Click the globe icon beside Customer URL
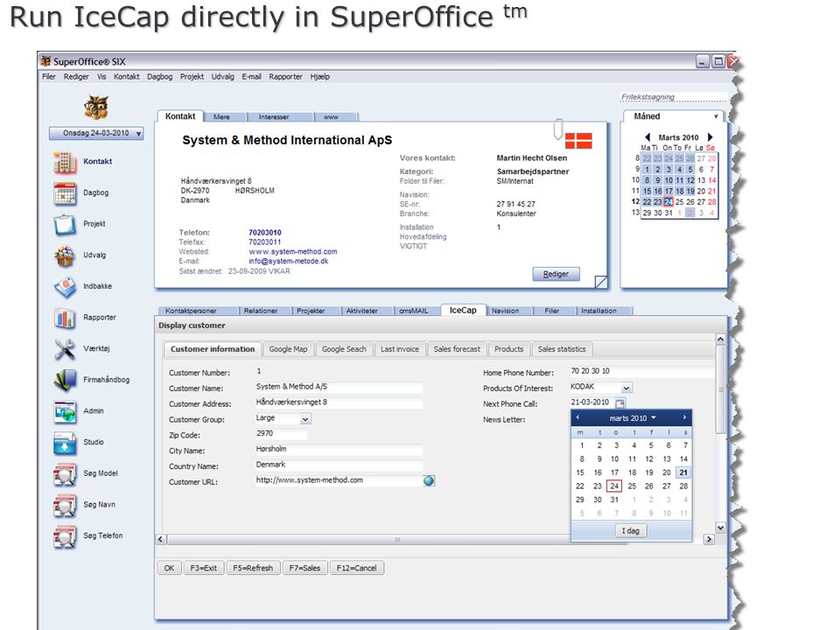Screen dimensions: 840x630 pyautogui.click(x=429, y=480)
